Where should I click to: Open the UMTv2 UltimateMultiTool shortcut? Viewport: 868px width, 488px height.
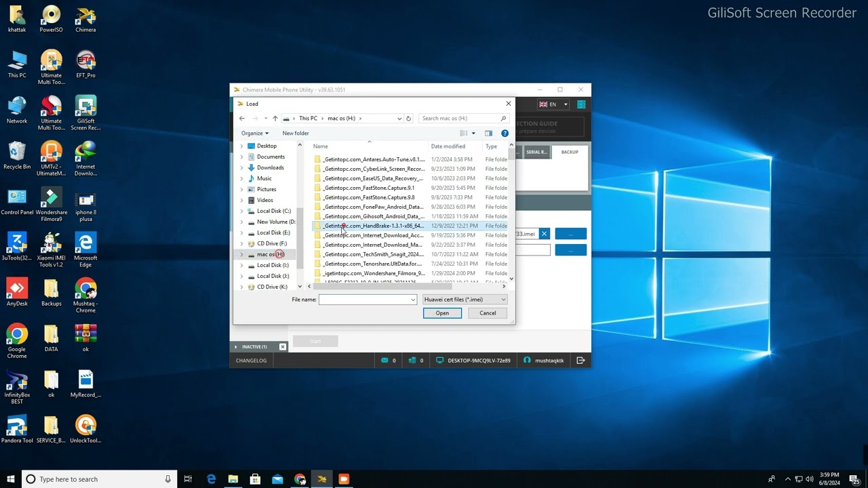[51, 159]
